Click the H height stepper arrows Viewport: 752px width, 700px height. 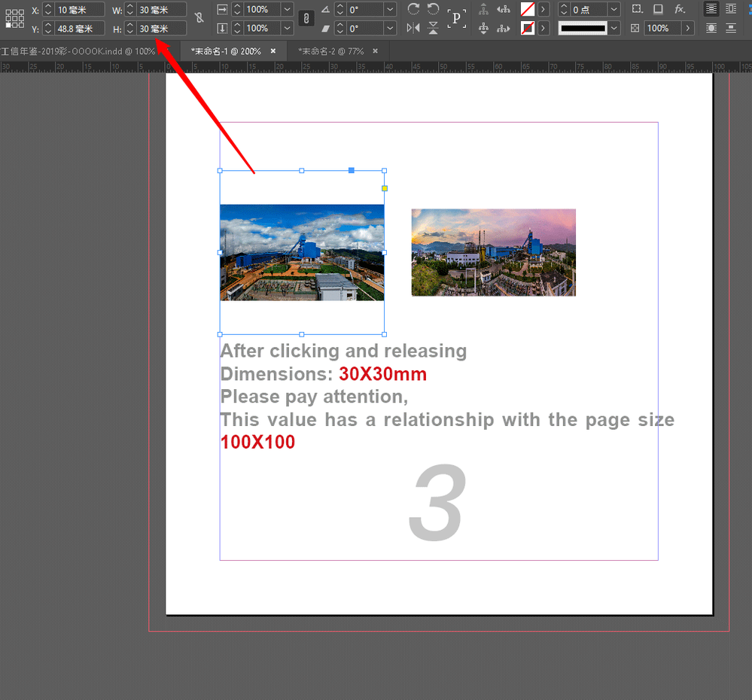coord(130,29)
